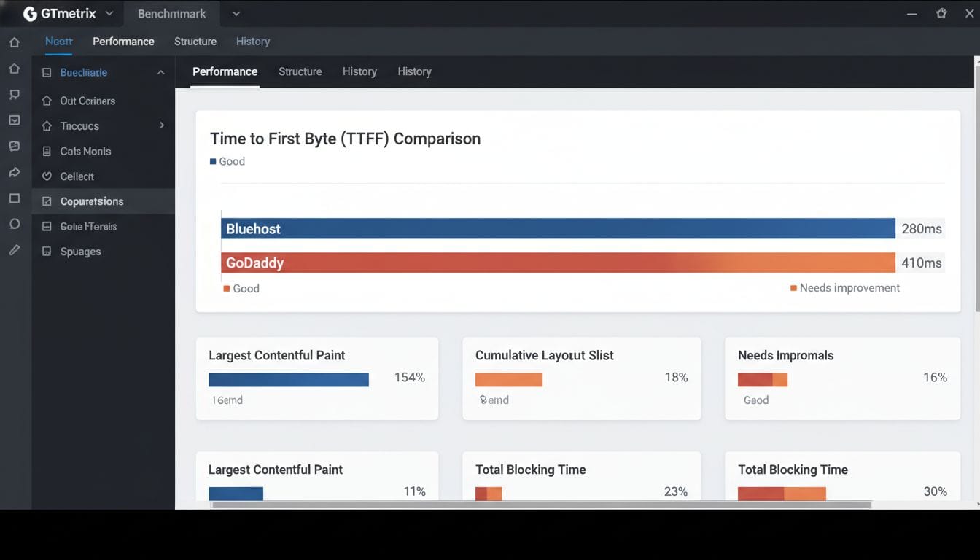980x560 pixels.
Task: Click the Needs Impromals red-orange bar
Action: 763,380
